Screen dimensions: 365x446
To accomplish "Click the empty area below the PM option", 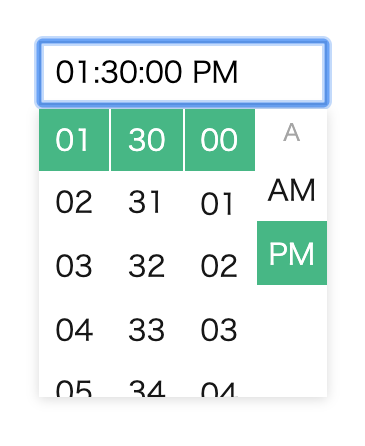I will coord(292,341).
